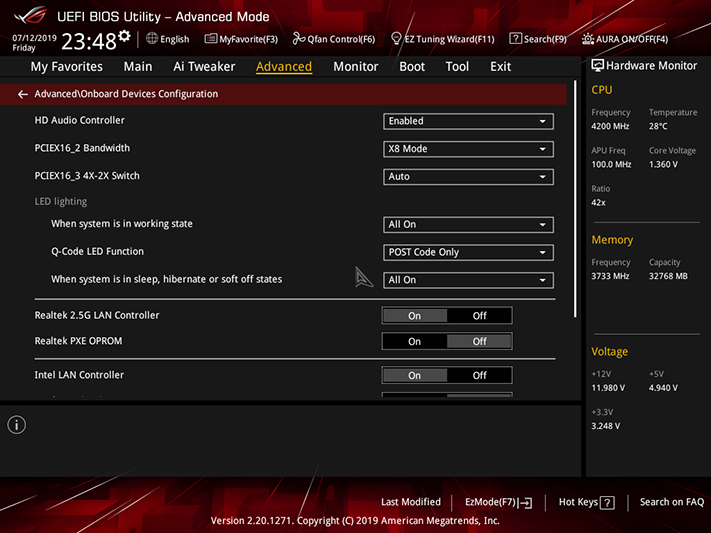Screen dimensions: 711x533
Task: Click the Qfan Control fan icon
Action: pyautogui.click(x=299, y=39)
